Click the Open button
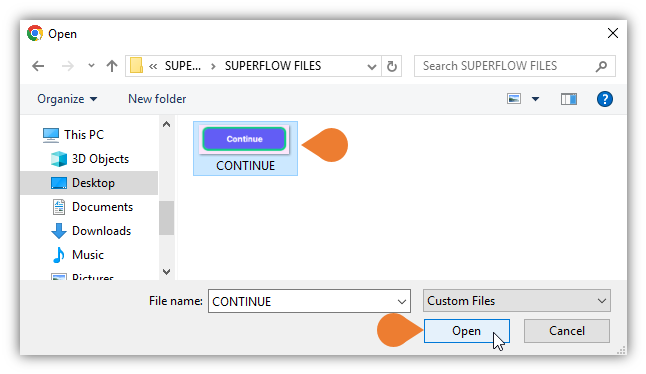Image resolution: width=646 pixels, height=374 pixels. tap(467, 331)
